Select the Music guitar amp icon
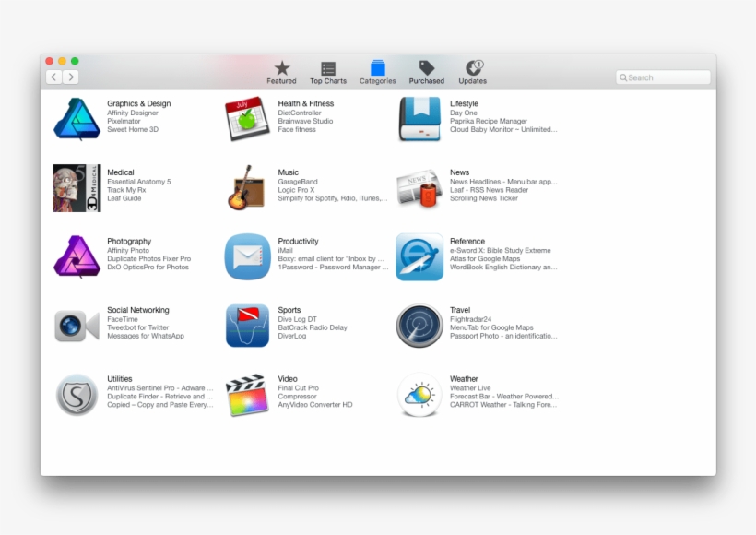This screenshot has width=756, height=535. click(247, 187)
